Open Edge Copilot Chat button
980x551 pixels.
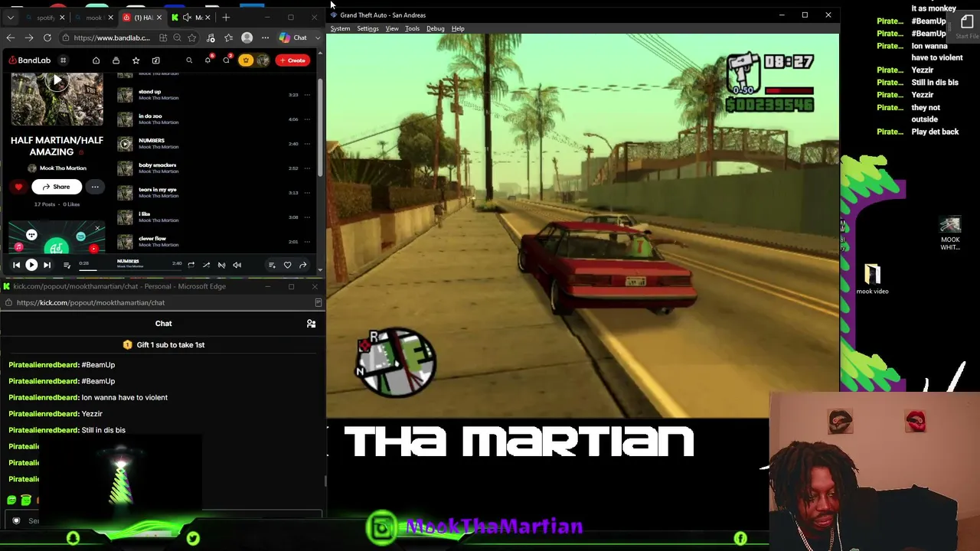coord(293,37)
